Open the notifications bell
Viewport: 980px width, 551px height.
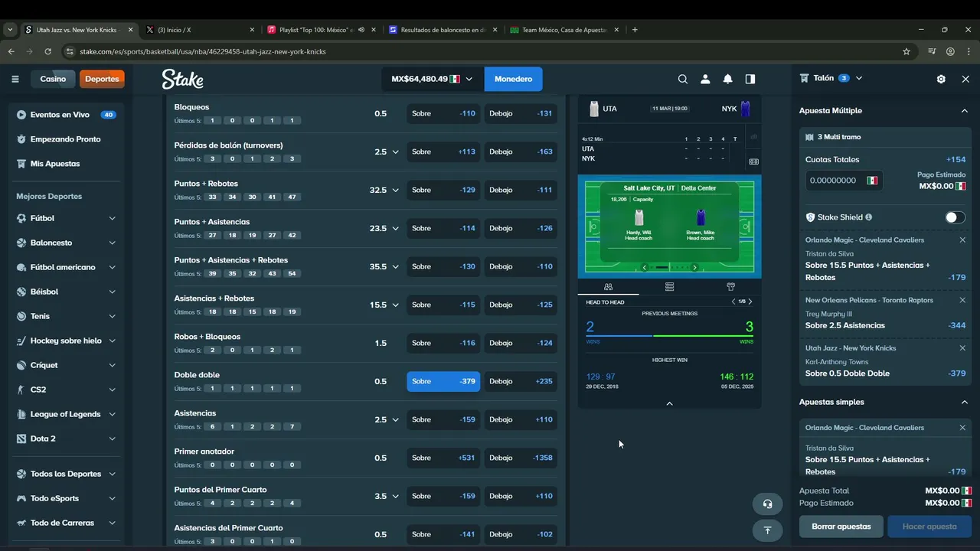point(727,79)
